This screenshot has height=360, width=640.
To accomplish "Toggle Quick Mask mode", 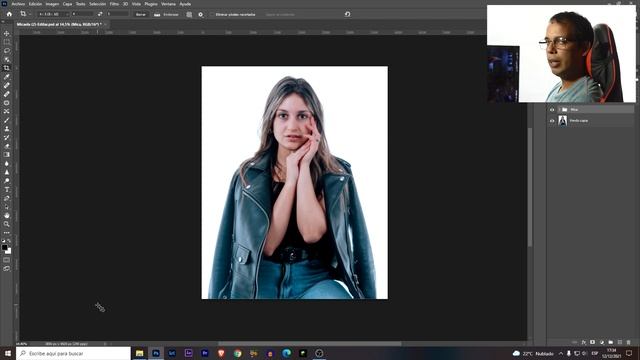I will 7,260.
